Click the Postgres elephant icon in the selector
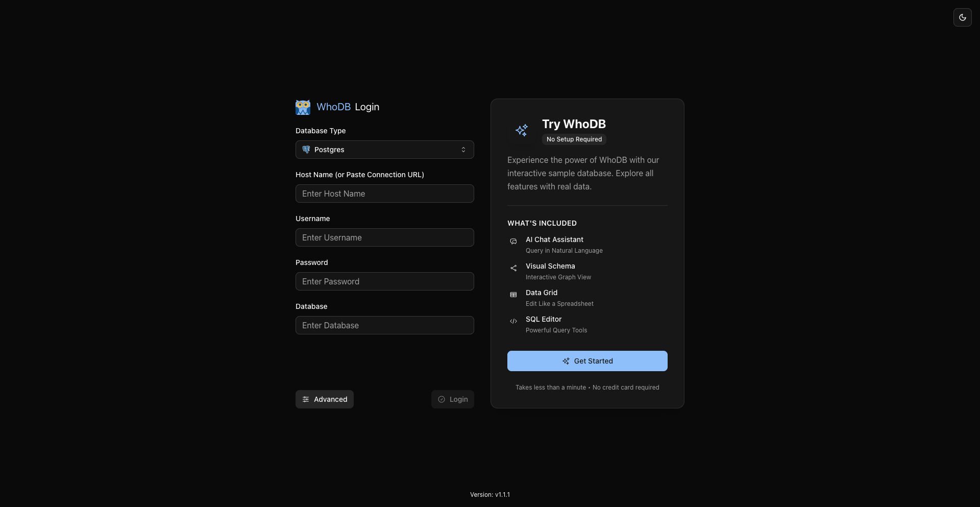The image size is (980, 507). coord(306,149)
